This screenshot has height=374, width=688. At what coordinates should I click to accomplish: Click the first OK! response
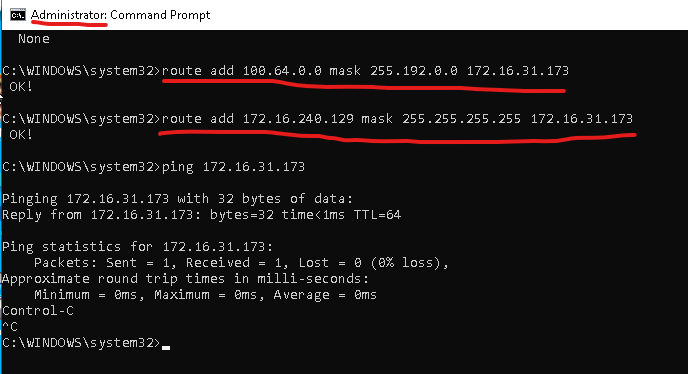tap(21, 86)
